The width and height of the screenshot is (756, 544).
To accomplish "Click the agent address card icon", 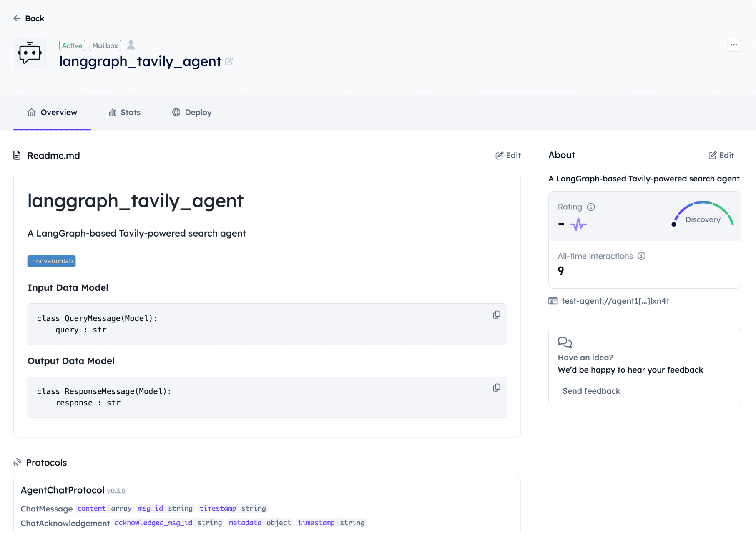I will click(553, 301).
